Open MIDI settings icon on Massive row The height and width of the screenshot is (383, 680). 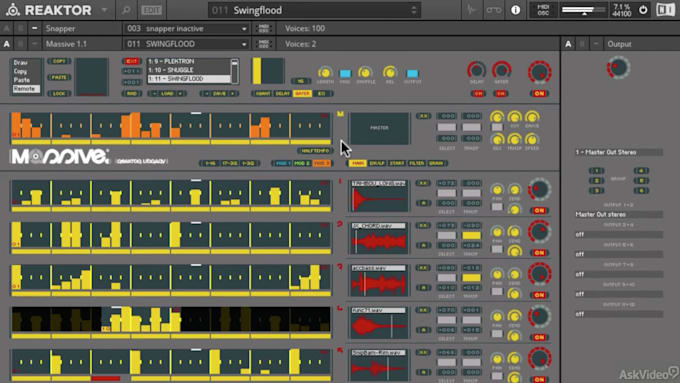pyautogui.click(x=263, y=44)
